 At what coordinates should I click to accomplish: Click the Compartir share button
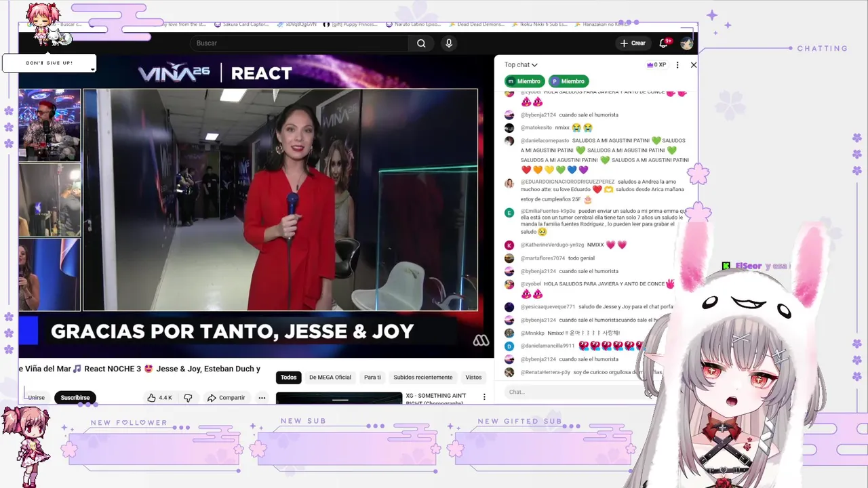(226, 398)
